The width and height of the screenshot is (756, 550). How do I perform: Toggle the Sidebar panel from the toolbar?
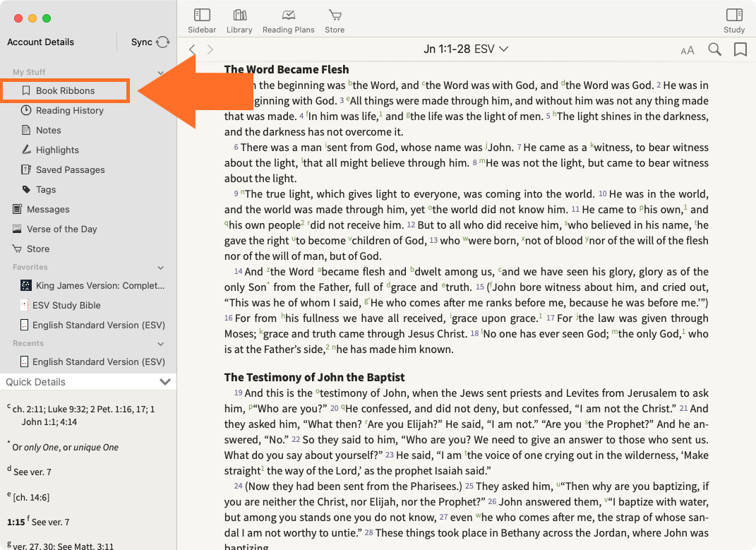[202, 21]
